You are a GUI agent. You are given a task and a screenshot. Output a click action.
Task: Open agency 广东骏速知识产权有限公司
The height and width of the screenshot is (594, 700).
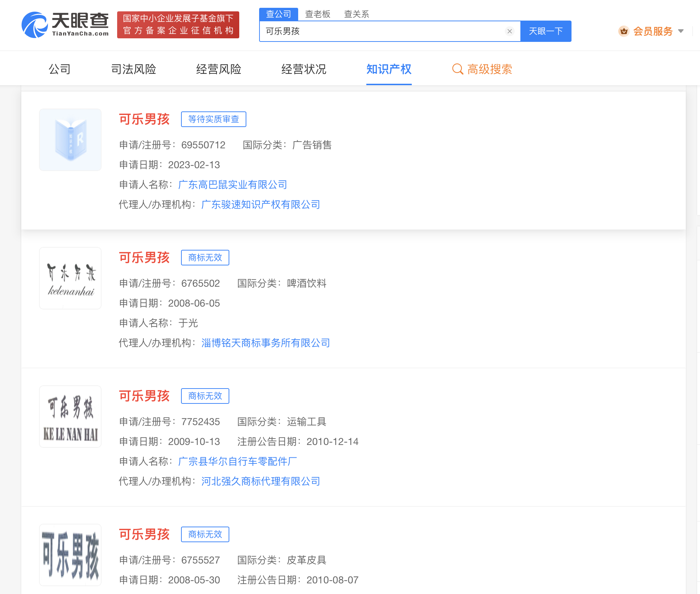click(x=261, y=204)
